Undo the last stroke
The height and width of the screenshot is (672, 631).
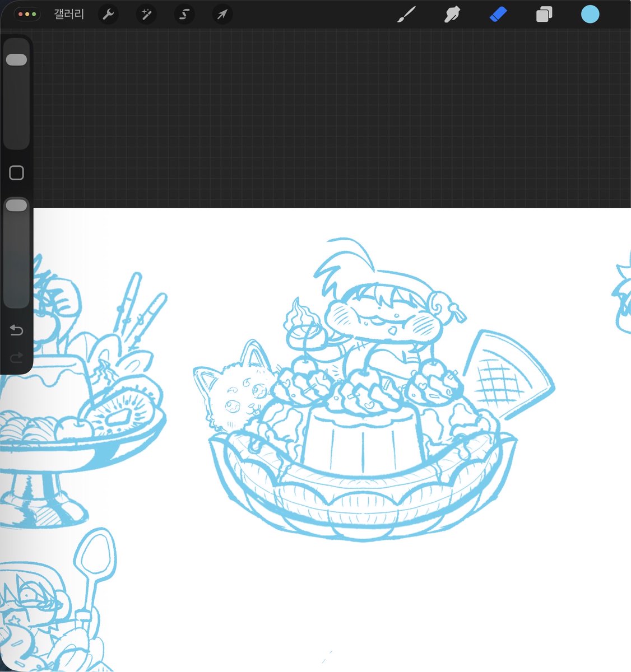tap(16, 331)
